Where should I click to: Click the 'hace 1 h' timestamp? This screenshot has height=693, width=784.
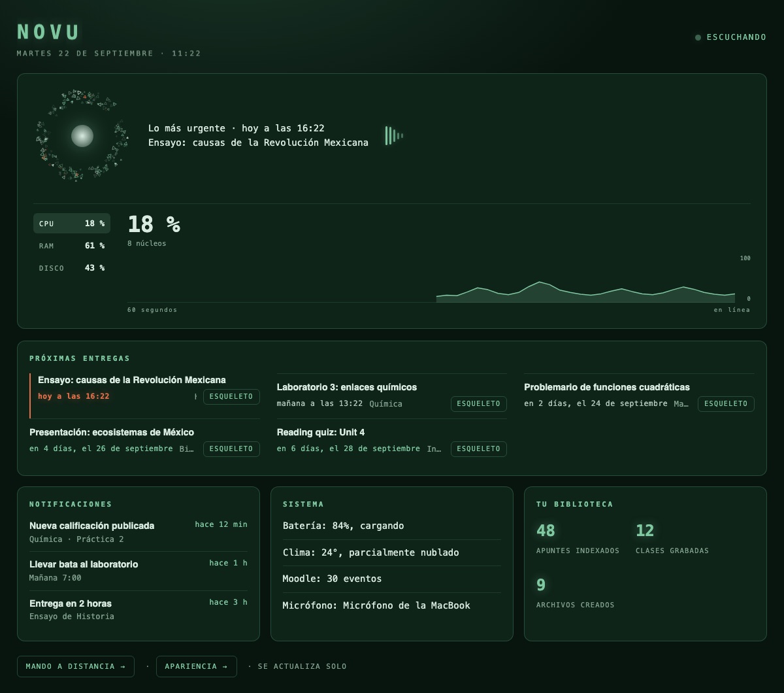[229, 563]
